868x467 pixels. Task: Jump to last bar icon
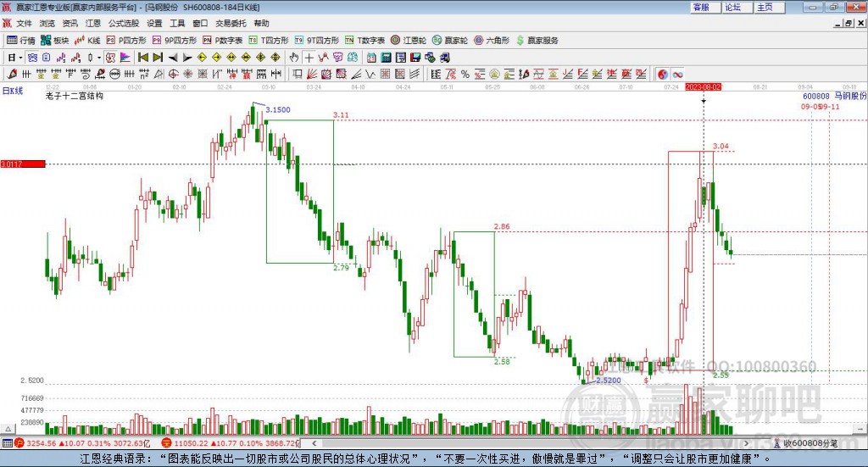[158, 58]
